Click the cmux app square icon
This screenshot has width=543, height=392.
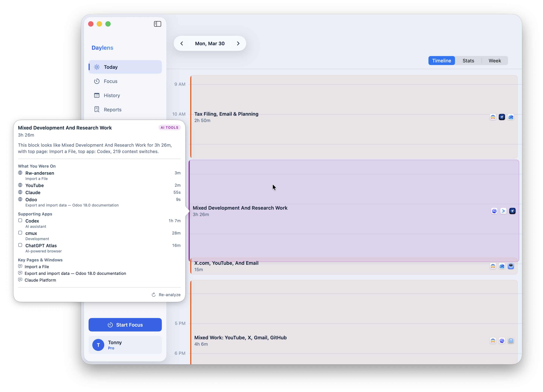20,233
